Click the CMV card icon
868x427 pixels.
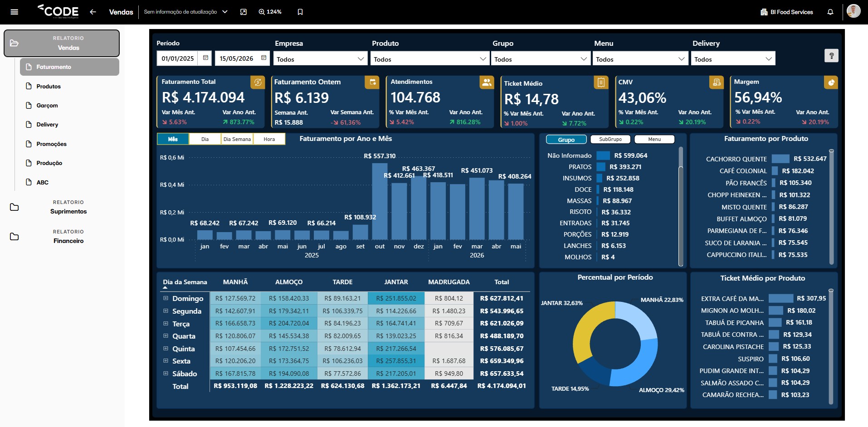pyautogui.click(x=717, y=82)
